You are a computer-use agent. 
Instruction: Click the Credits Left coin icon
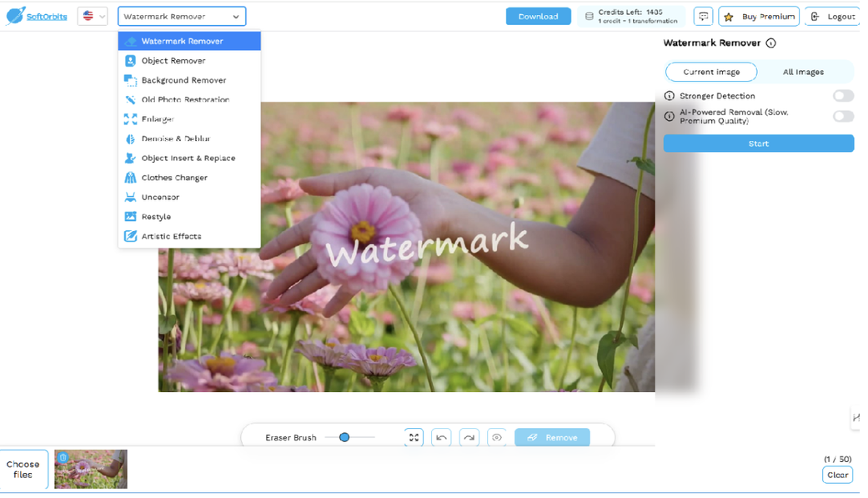point(590,17)
